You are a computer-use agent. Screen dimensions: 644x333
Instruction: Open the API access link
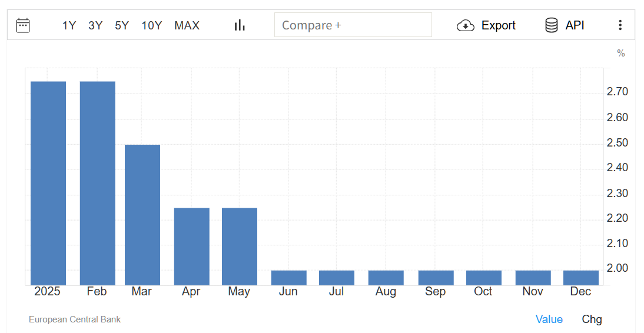[575, 25]
